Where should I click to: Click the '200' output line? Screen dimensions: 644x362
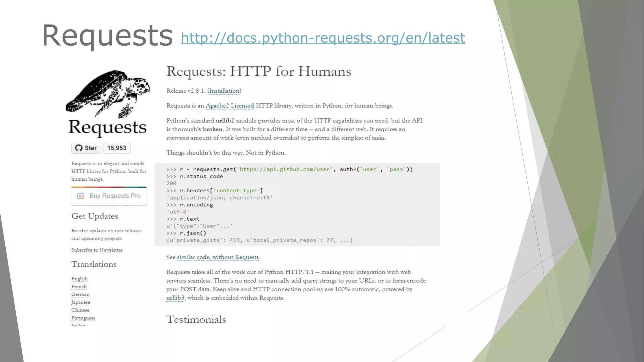[171, 184]
